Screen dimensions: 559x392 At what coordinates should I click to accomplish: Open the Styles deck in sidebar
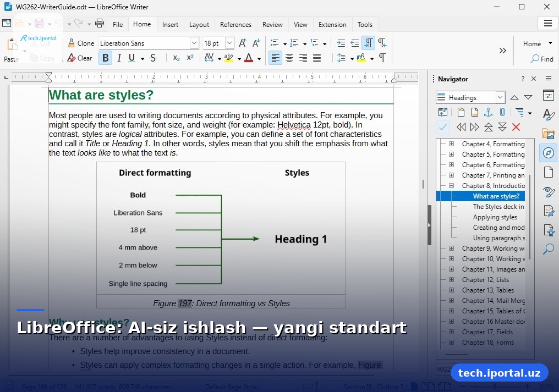[x=549, y=114]
